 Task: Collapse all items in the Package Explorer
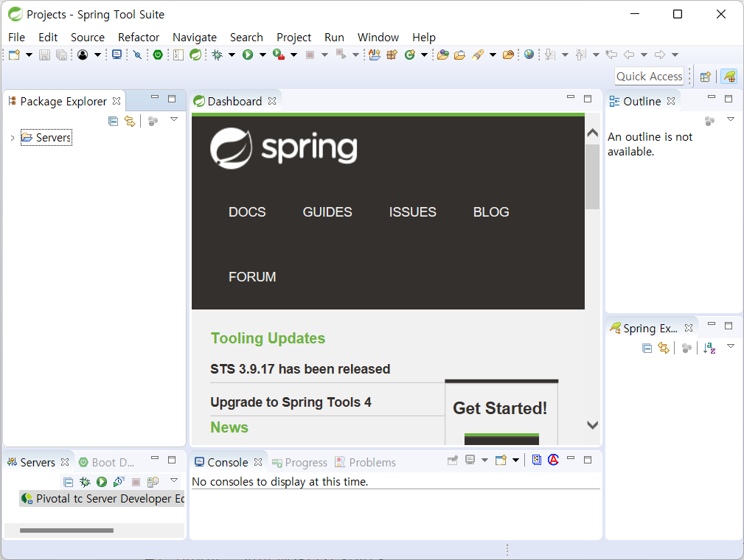coord(113,121)
